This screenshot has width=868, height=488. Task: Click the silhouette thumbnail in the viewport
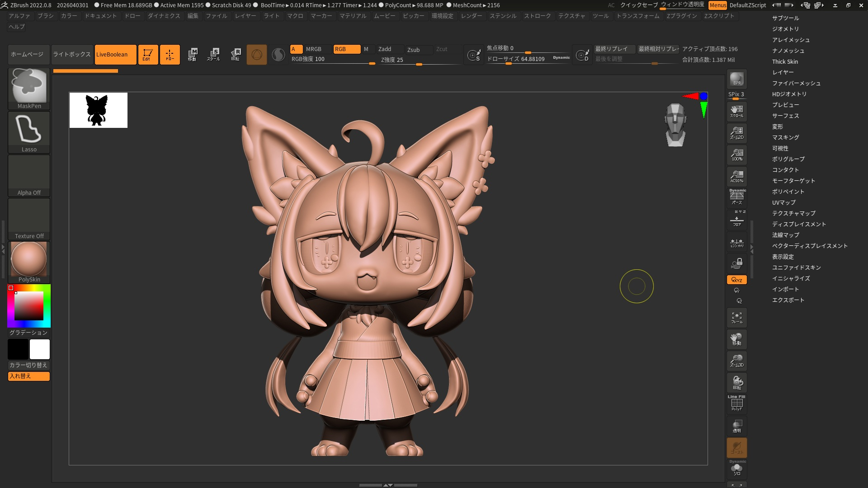[98, 110]
